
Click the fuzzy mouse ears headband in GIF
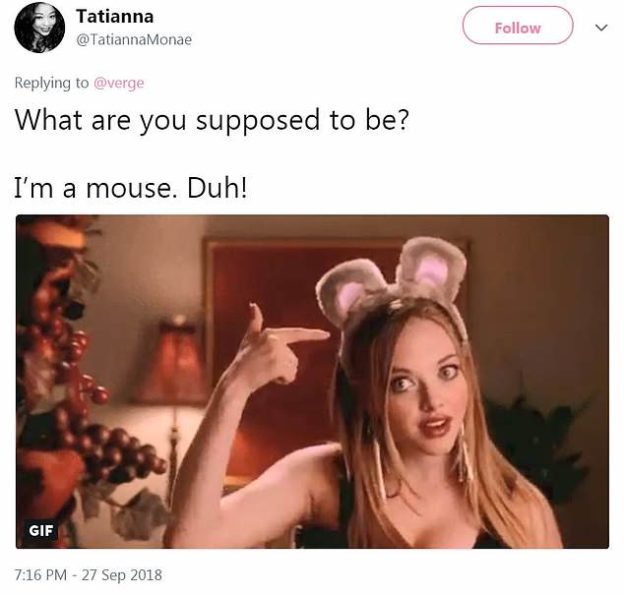(392, 279)
